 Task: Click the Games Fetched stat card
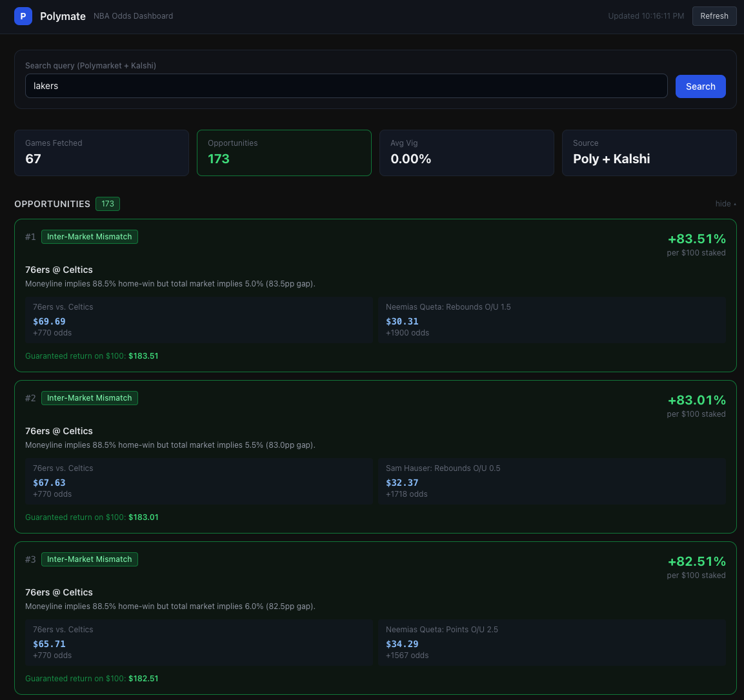pos(101,153)
